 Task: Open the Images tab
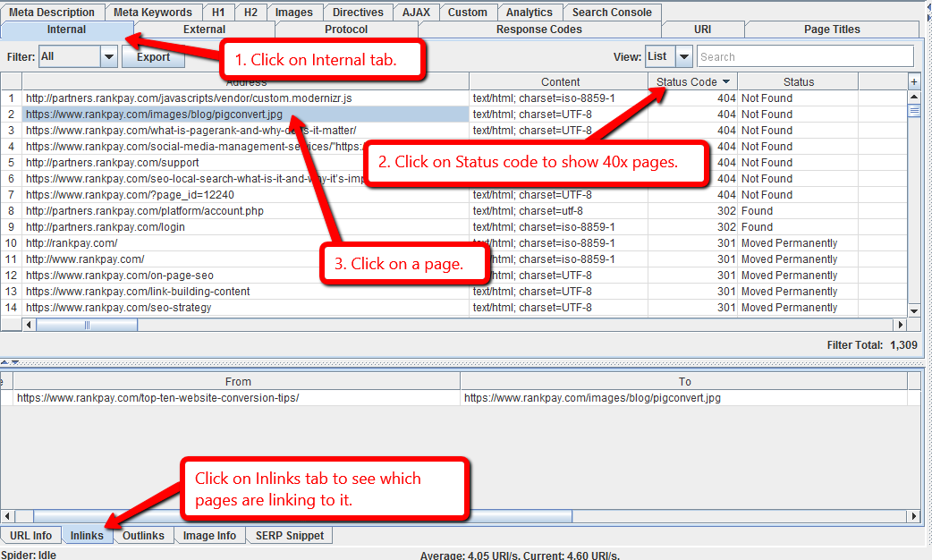click(x=293, y=12)
